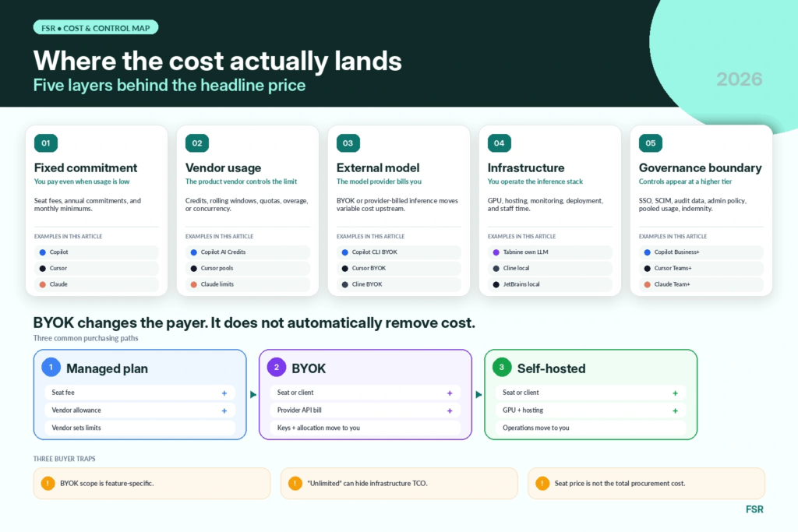
Task: Select the FSR Cost & Control Map tag
Action: 96,27
